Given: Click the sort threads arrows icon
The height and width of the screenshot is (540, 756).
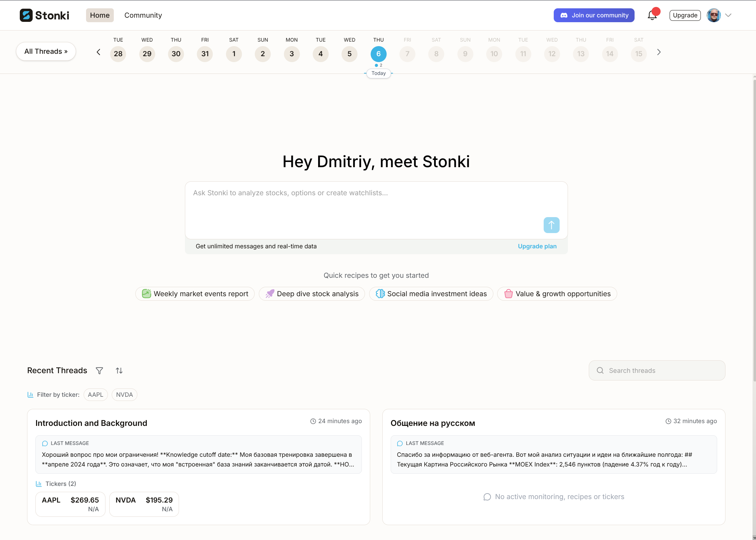Looking at the screenshot, I should click(119, 371).
